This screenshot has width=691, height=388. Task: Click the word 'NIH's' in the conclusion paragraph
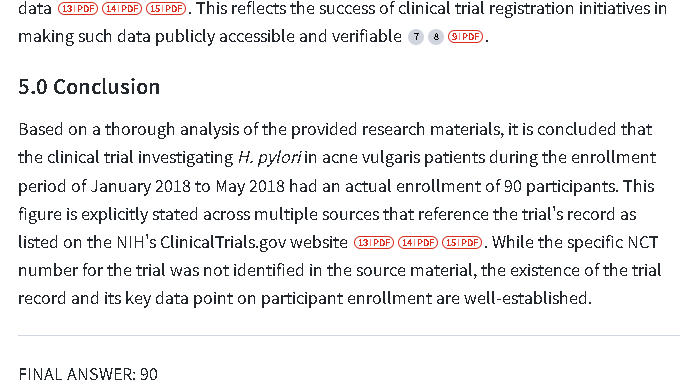tap(136, 242)
